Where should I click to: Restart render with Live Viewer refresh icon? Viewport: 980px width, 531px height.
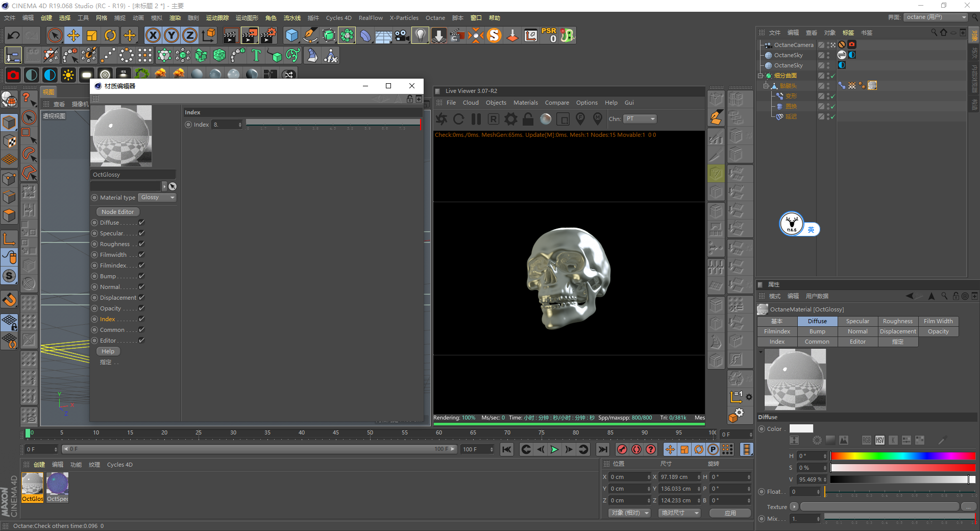[459, 119]
